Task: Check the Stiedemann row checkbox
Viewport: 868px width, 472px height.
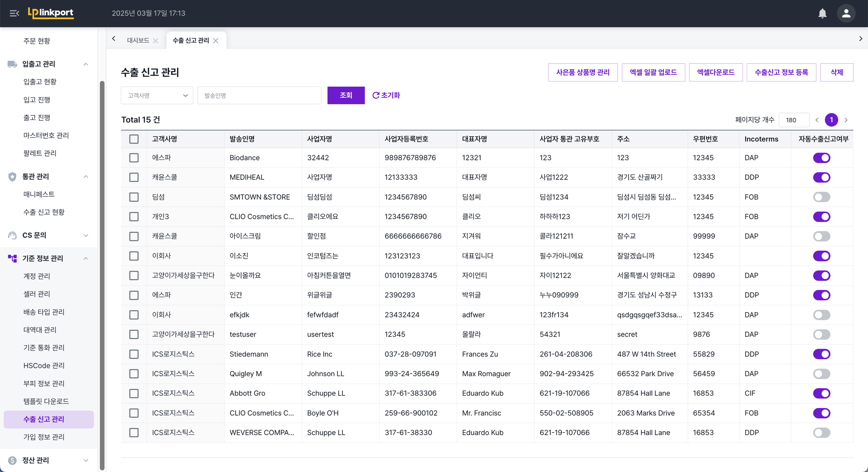Action: coord(134,354)
